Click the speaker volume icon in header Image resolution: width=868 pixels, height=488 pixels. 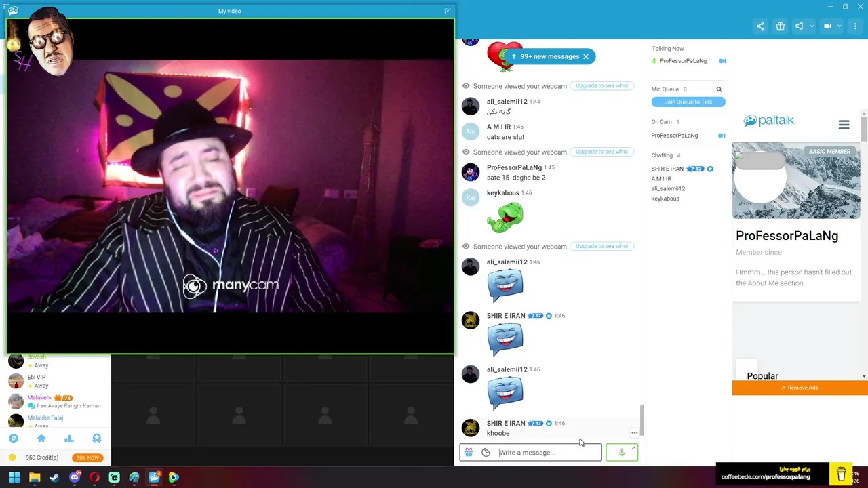click(x=800, y=26)
